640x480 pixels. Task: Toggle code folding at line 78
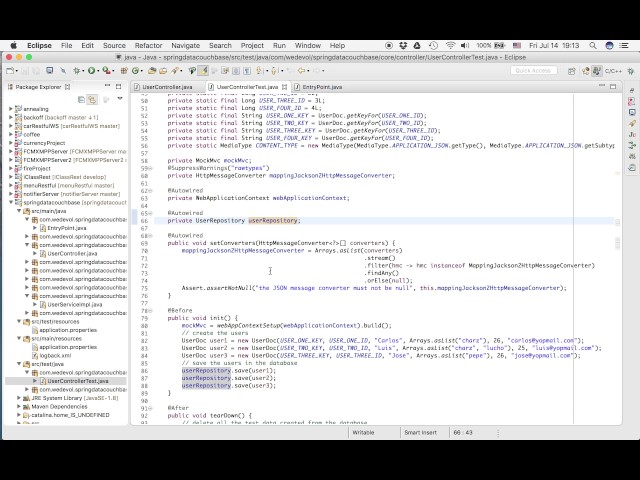click(x=151, y=311)
